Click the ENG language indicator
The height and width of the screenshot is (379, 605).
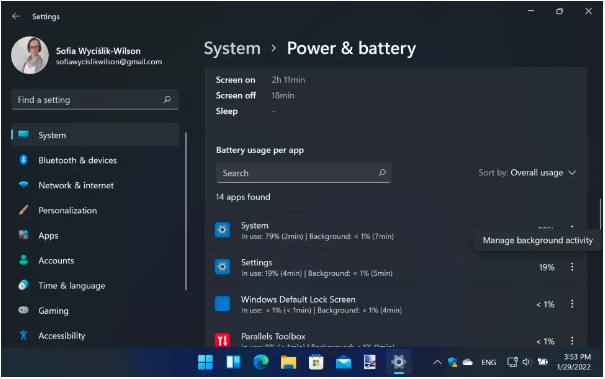pyautogui.click(x=488, y=362)
